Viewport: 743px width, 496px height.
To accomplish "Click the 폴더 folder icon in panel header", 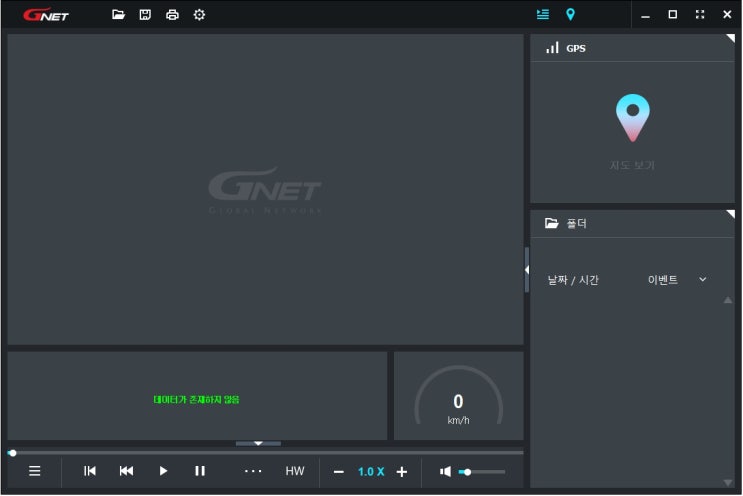I will pos(552,223).
